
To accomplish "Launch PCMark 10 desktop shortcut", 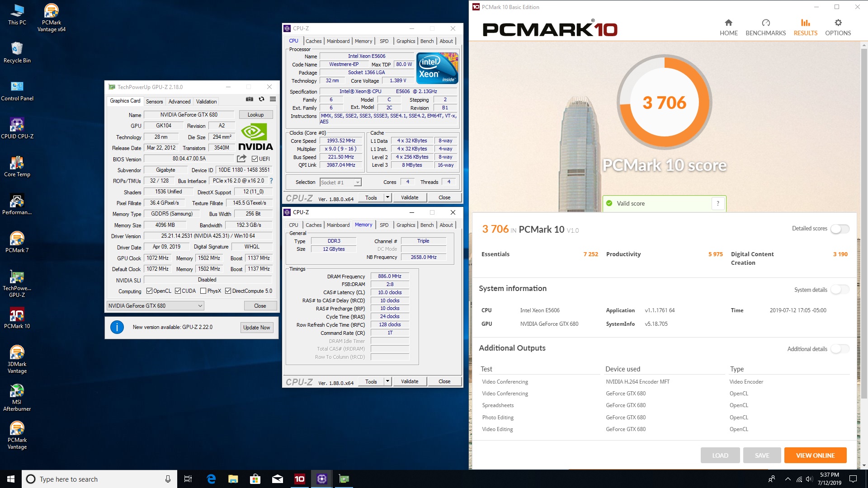I will [x=17, y=318].
